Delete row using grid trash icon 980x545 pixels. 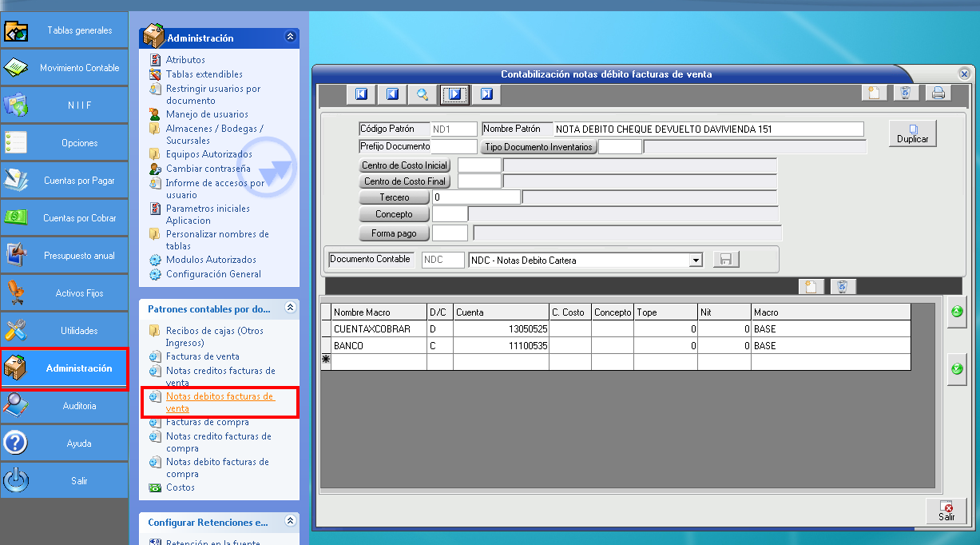pos(843,287)
